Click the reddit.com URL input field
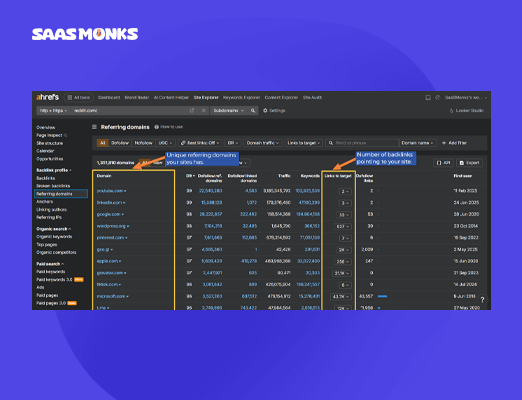The height and width of the screenshot is (400, 522). click(x=130, y=110)
